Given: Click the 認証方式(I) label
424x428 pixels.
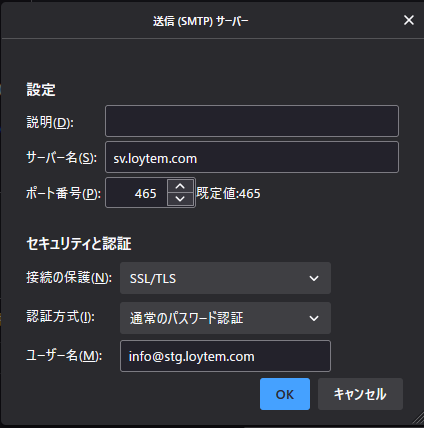Looking at the screenshot, I should (x=60, y=316).
